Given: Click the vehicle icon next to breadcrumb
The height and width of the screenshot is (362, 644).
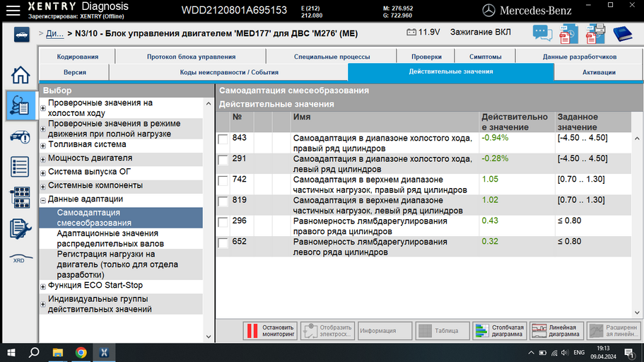Looking at the screenshot, I should (x=21, y=35).
